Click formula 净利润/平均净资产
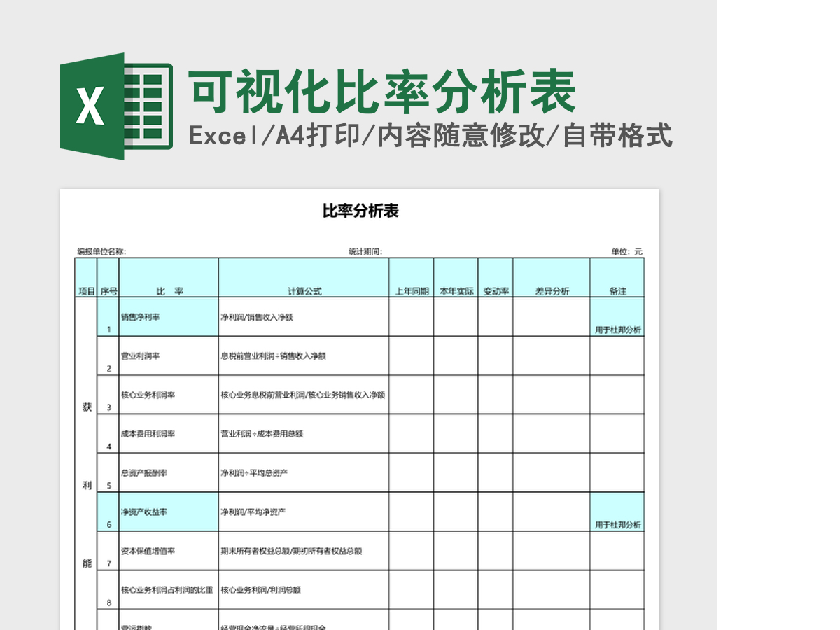Viewport: 840px width, 630px height. point(253,512)
